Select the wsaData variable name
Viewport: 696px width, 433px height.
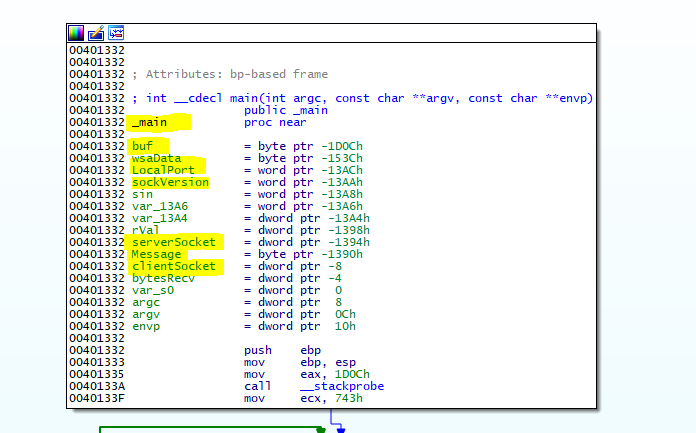coord(156,158)
